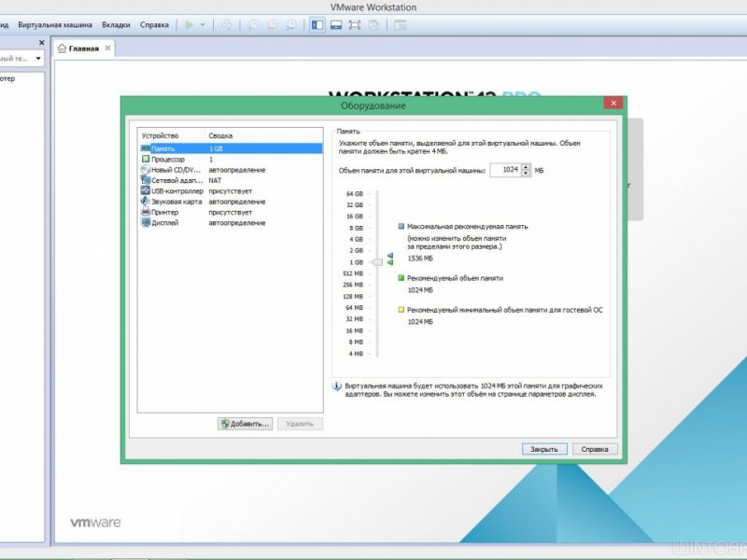Image resolution: width=747 pixels, height=560 pixels.
Task: Enter full screen mode via the toolbar icon
Action: 355,25
